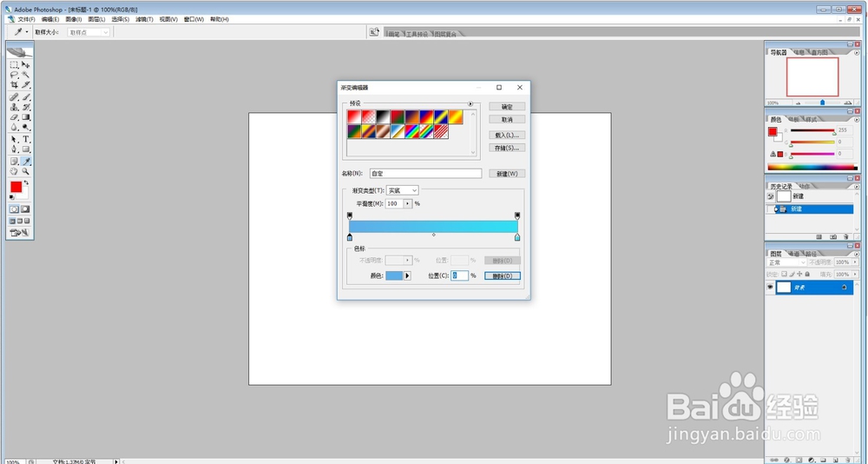Image resolution: width=868 pixels, height=464 pixels.
Task: Open the layer 不透明度 100% arrow
Action: [853, 262]
